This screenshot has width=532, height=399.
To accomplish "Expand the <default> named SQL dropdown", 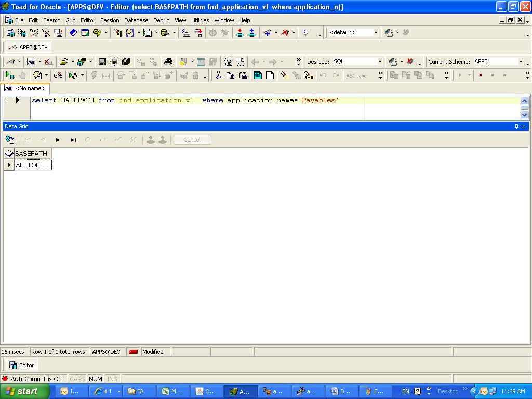I will 376,33.
